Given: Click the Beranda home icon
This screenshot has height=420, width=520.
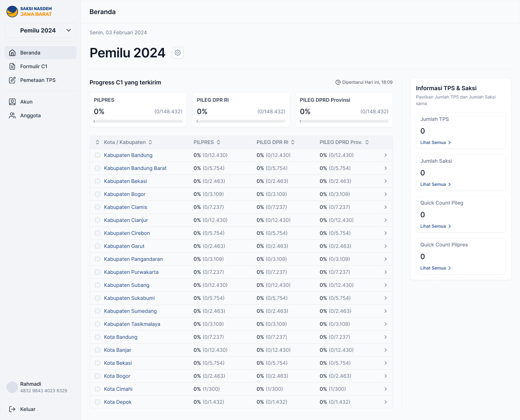Looking at the screenshot, I should [12, 53].
